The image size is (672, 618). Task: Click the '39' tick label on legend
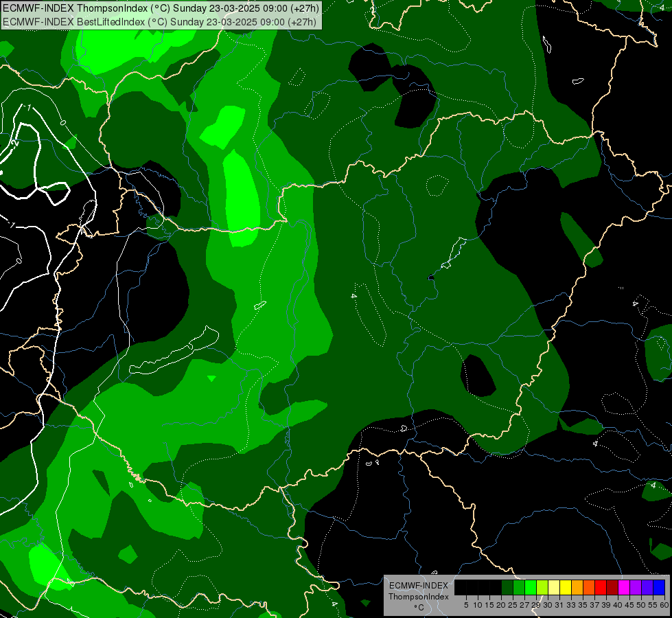tap(606, 605)
